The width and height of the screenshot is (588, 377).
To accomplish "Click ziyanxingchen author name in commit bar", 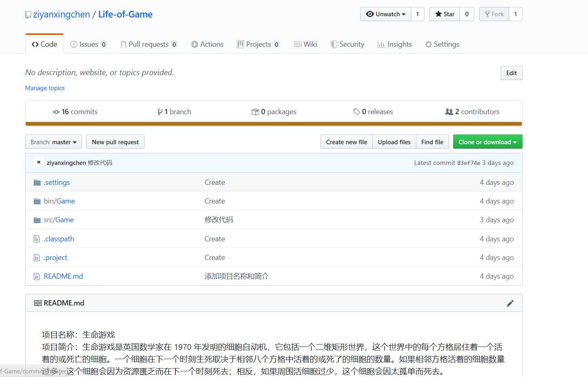I will pyautogui.click(x=66, y=163).
